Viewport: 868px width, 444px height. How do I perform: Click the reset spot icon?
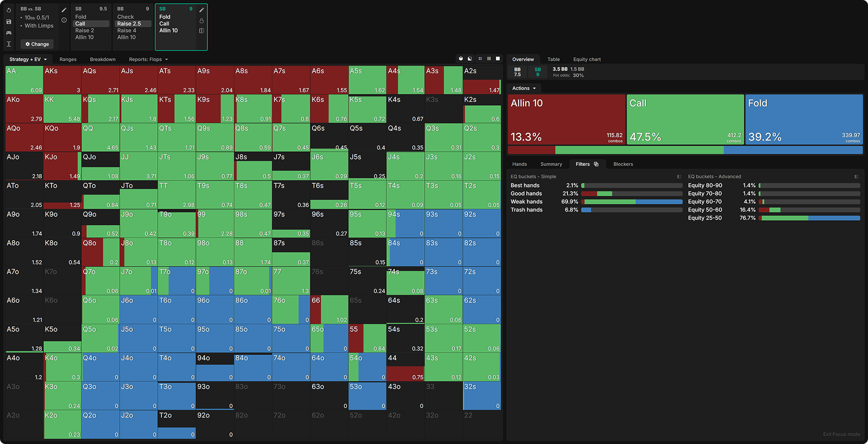(x=9, y=10)
